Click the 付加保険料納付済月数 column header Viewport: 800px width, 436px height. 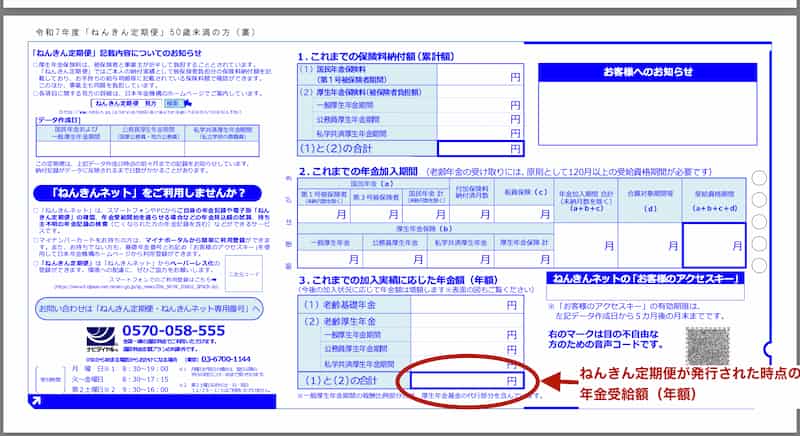(472, 192)
